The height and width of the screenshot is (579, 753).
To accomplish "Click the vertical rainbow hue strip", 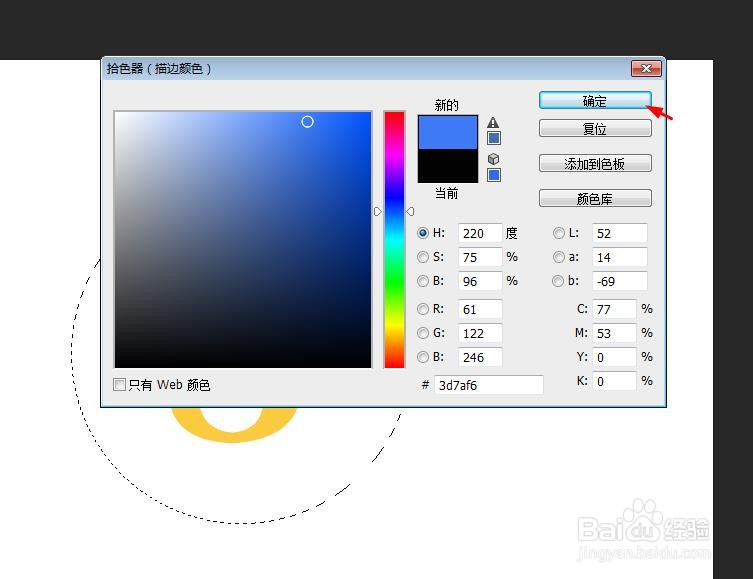I will tap(394, 240).
